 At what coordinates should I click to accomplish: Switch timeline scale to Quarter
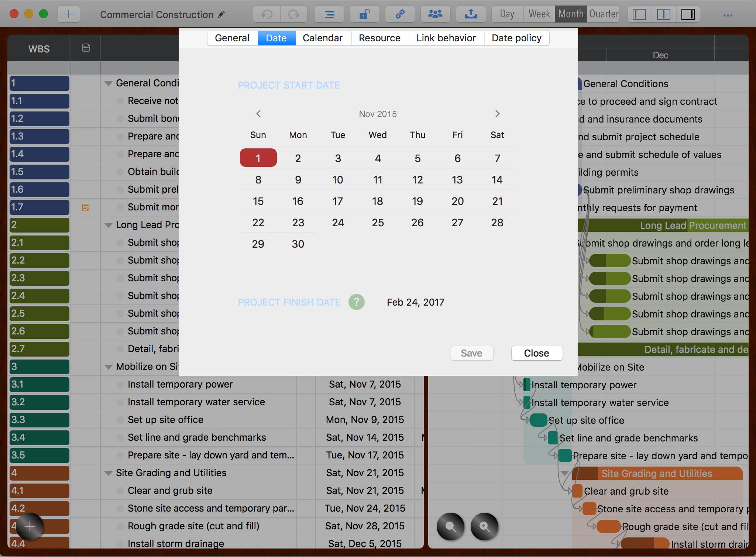[604, 14]
